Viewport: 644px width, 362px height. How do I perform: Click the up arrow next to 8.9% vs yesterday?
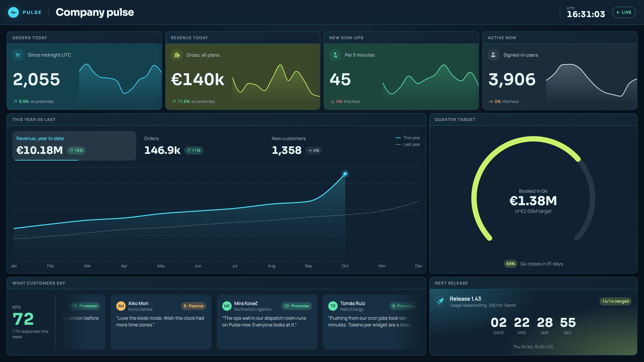pos(15,102)
